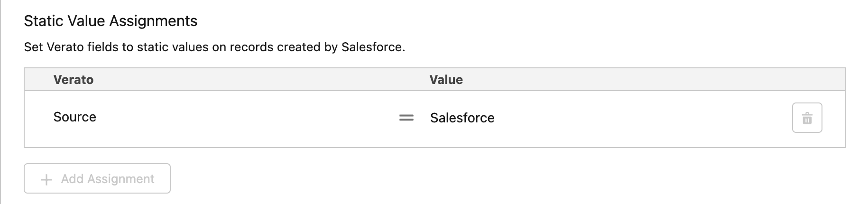
Task: Click the word Salesforce in the description
Action: [372, 47]
